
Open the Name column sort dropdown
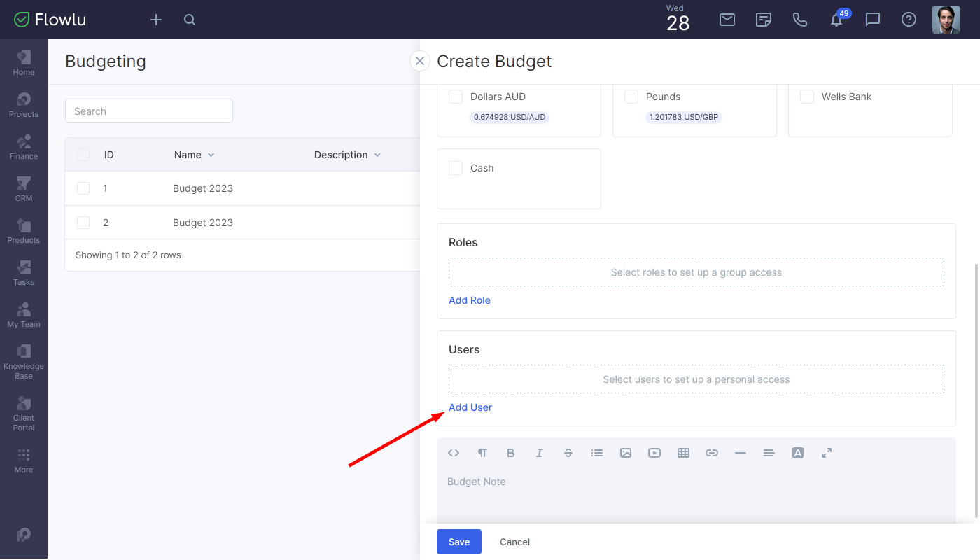[211, 155]
